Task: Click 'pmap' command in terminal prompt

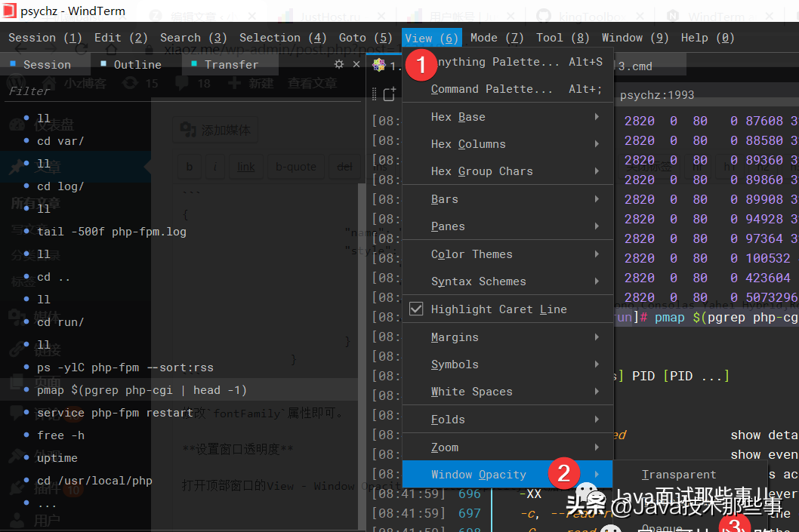Action: (670, 318)
